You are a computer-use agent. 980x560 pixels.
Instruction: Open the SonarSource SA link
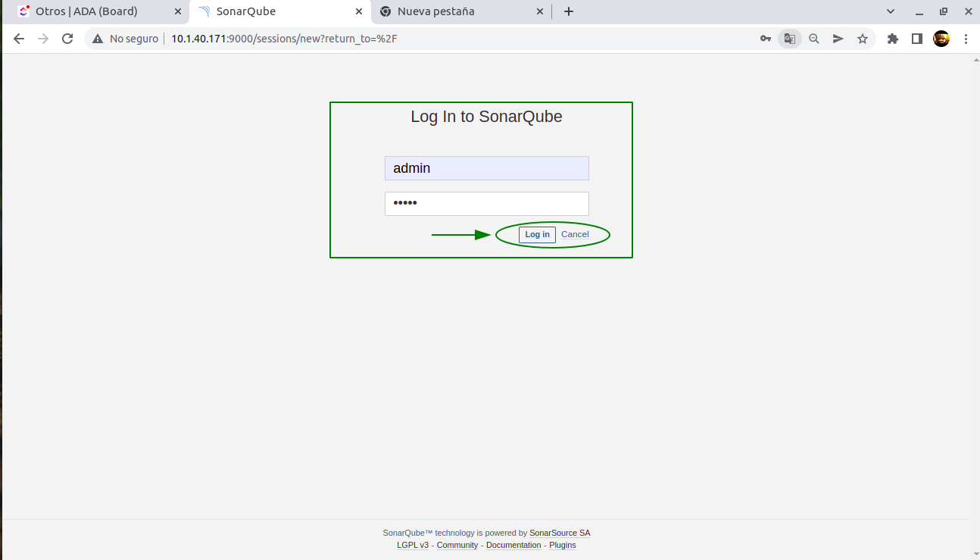(560, 533)
